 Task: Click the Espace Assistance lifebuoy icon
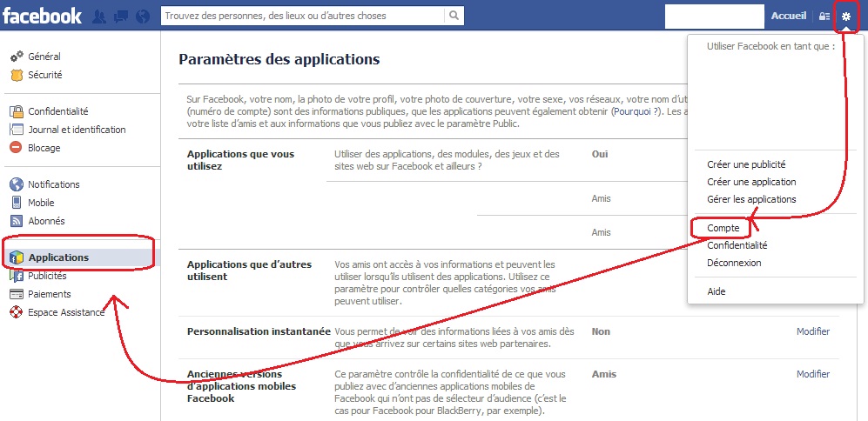[x=17, y=312]
